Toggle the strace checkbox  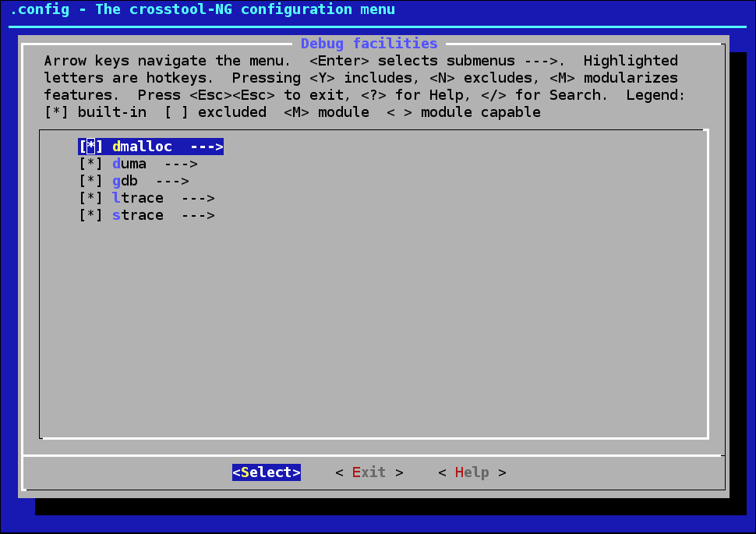click(x=90, y=215)
